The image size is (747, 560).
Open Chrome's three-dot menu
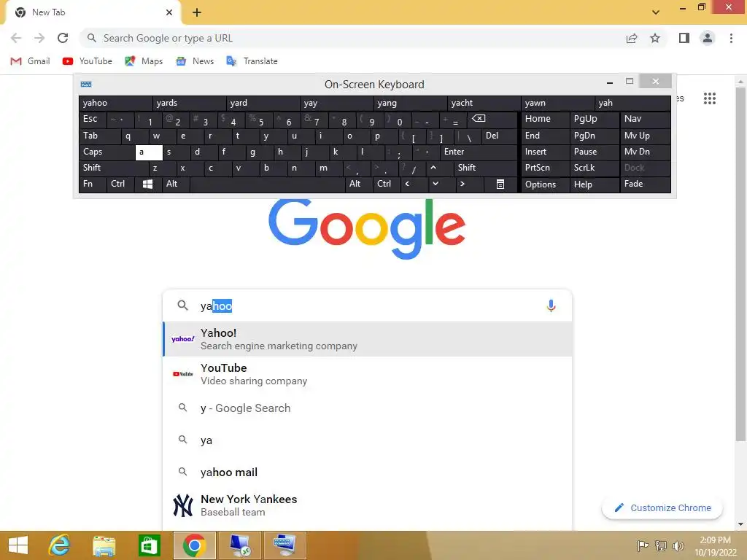[x=731, y=38]
